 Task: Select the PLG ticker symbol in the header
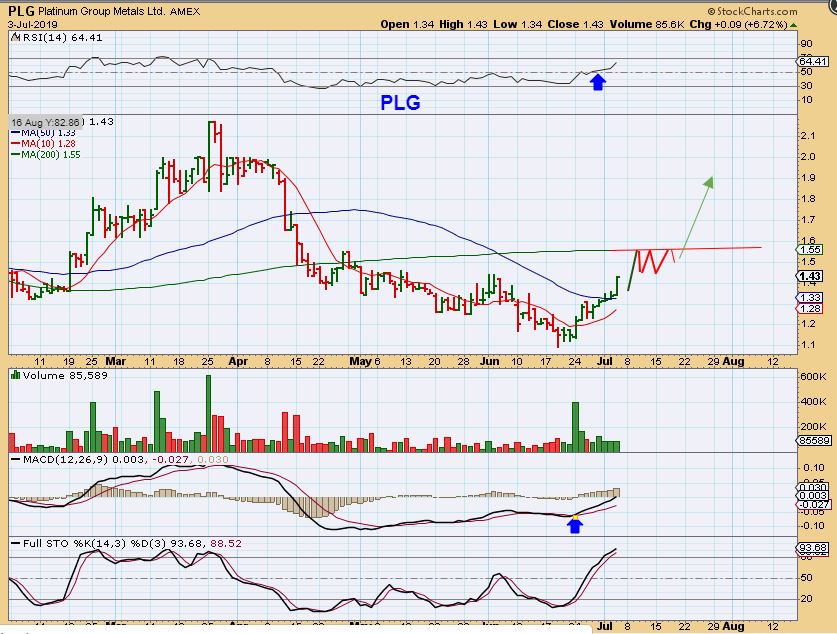point(21,11)
